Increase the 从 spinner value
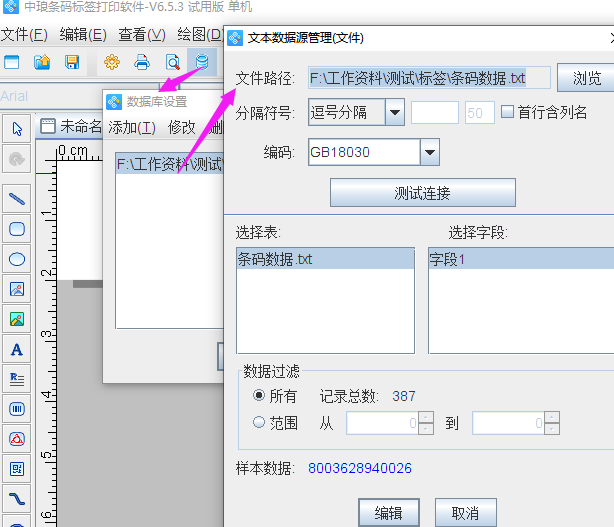The height and width of the screenshot is (527, 614). (426, 417)
